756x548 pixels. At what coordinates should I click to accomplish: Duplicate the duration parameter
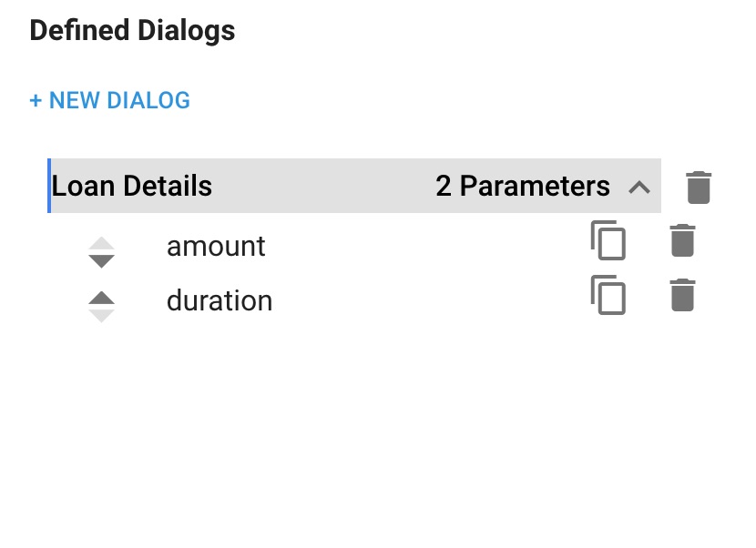tap(608, 295)
